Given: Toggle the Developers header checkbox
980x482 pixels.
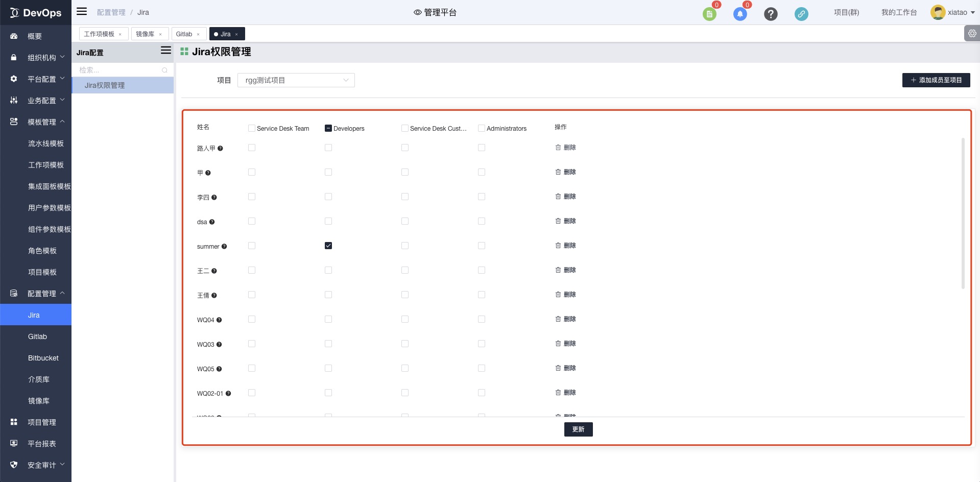Looking at the screenshot, I should pyautogui.click(x=328, y=128).
